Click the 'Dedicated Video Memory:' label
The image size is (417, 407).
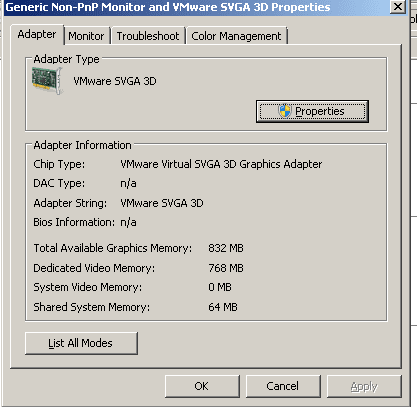point(94,268)
